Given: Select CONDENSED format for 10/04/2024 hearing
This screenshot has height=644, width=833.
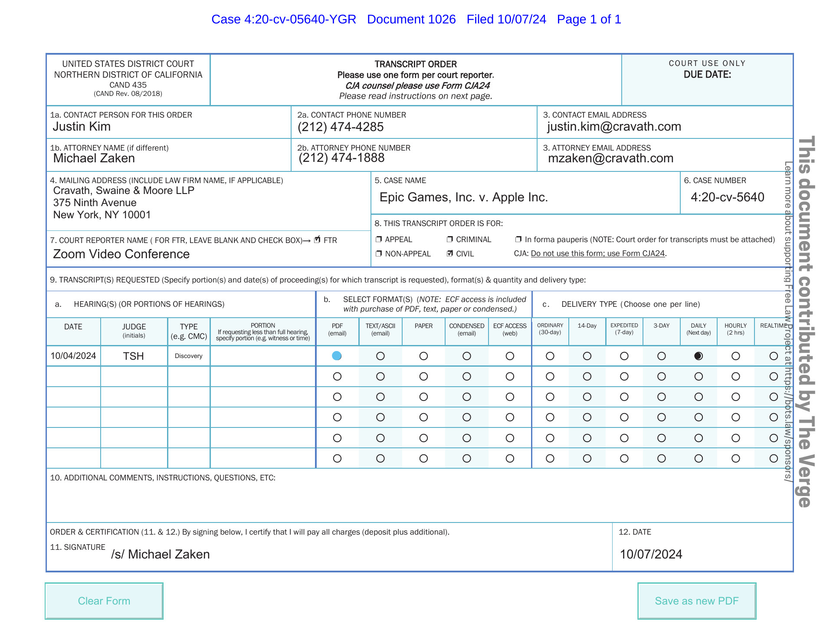Looking at the screenshot, I should (467, 356).
